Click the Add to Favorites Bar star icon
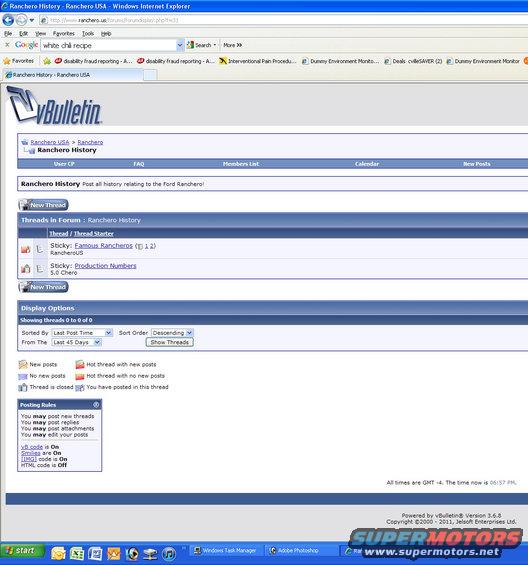The height and width of the screenshot is (565, 528). (47, 61)
